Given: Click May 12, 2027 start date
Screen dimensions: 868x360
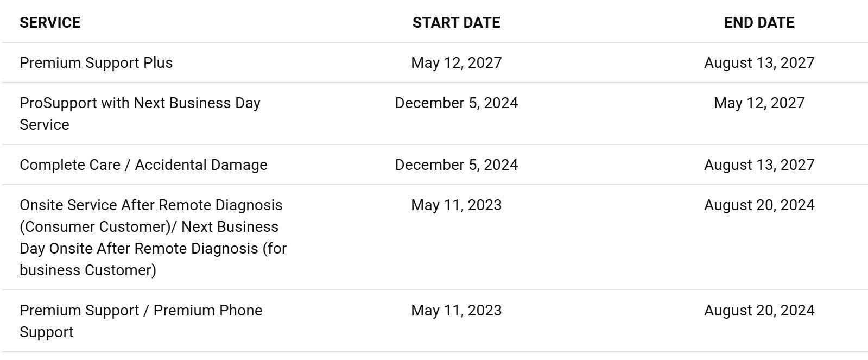Looking at the screenshot, I should click(x=456, y=62).
